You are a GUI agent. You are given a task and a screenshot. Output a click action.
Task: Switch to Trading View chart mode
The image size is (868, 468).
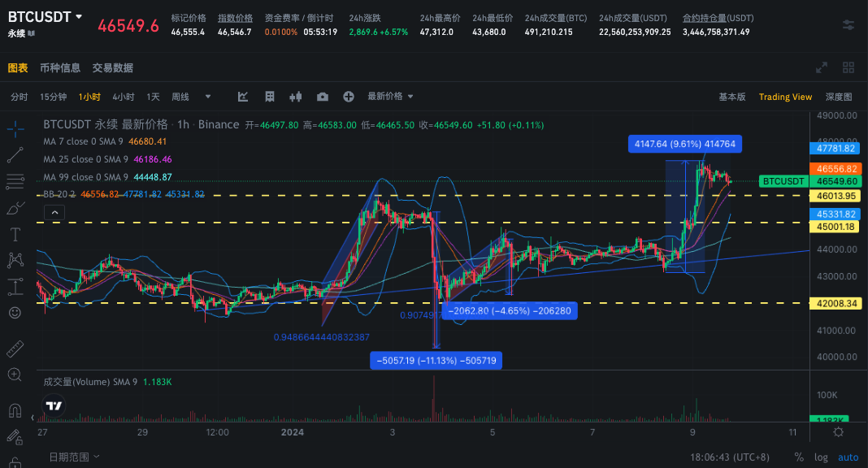786,97
